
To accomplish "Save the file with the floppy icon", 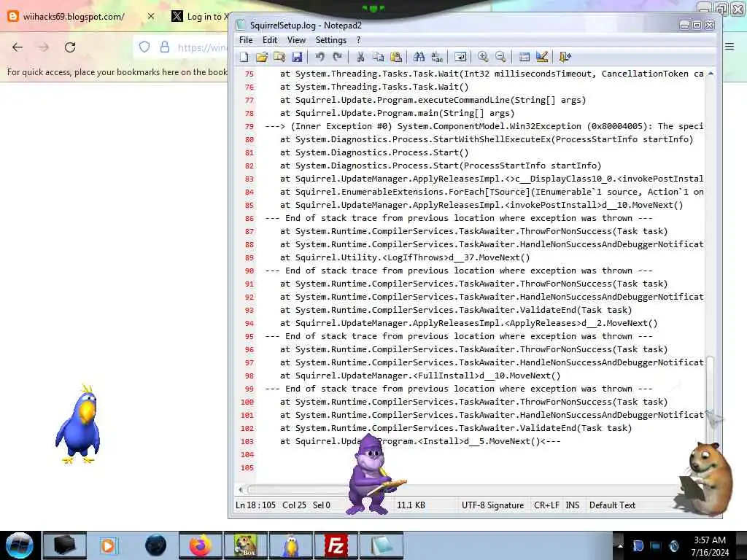I will (297, 57).
